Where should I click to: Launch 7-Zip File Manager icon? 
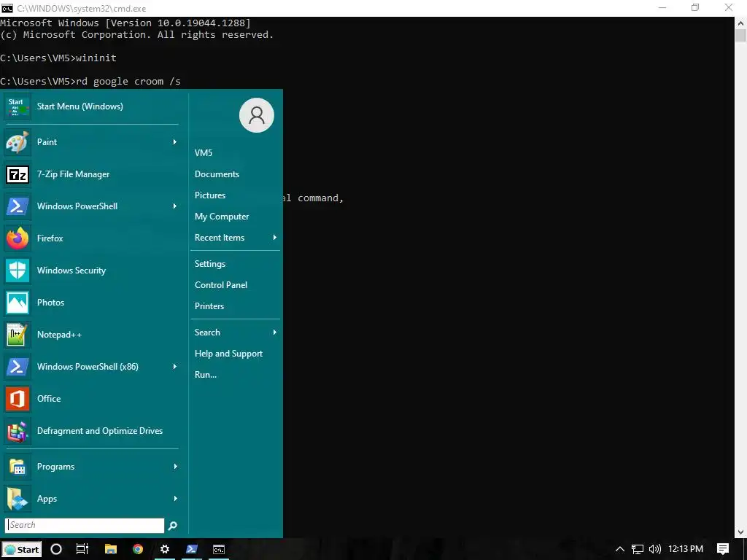pyautogui.click(x=18, y=174)
